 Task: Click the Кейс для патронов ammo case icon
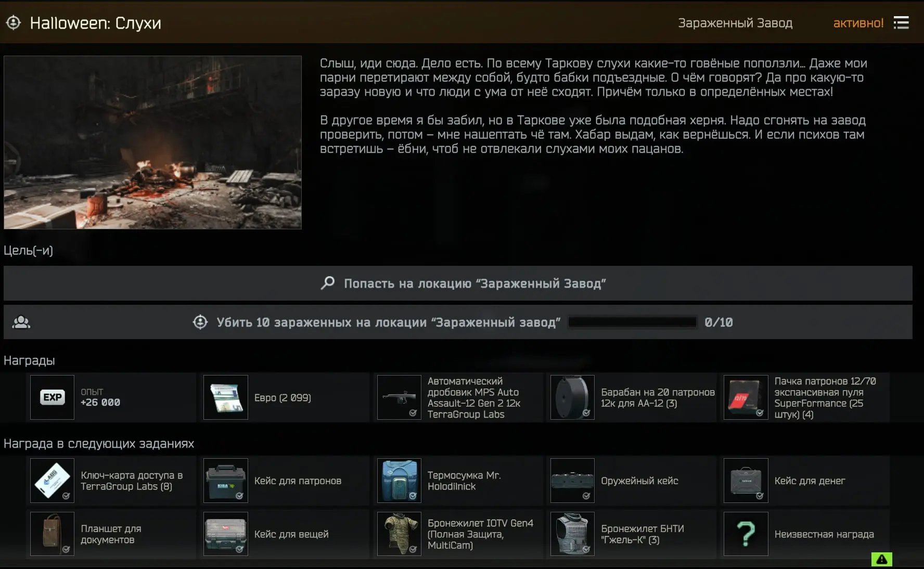tap(225, 481)
